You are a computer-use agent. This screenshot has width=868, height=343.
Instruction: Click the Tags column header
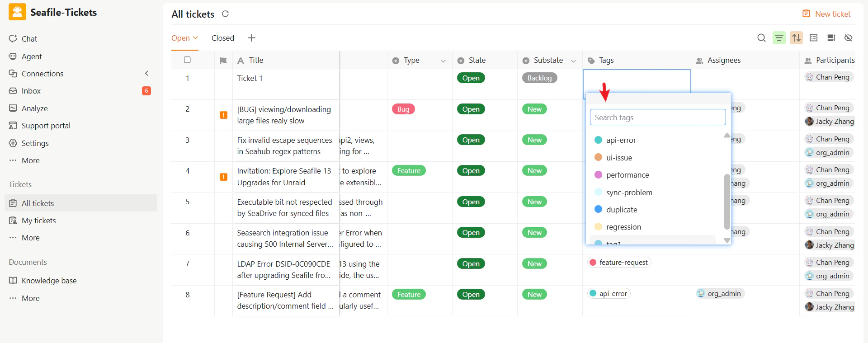pyautogui.click(x=637, y=60)
